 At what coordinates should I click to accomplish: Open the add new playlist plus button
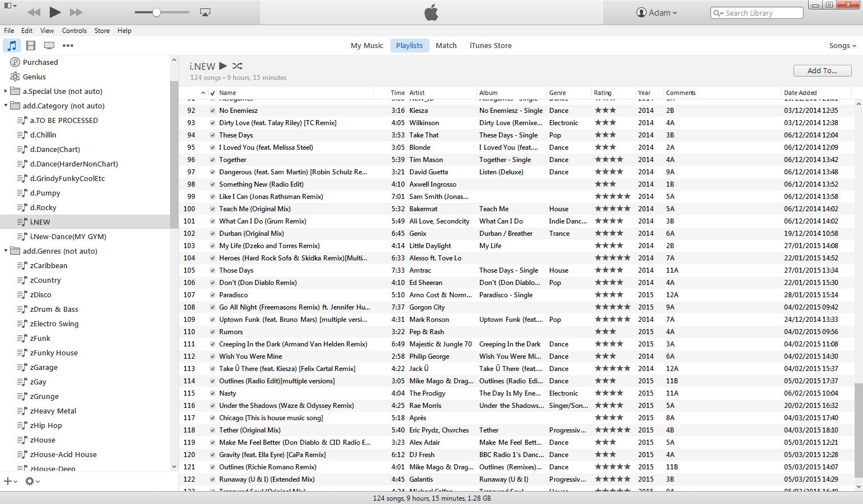(x=10, y=481)
